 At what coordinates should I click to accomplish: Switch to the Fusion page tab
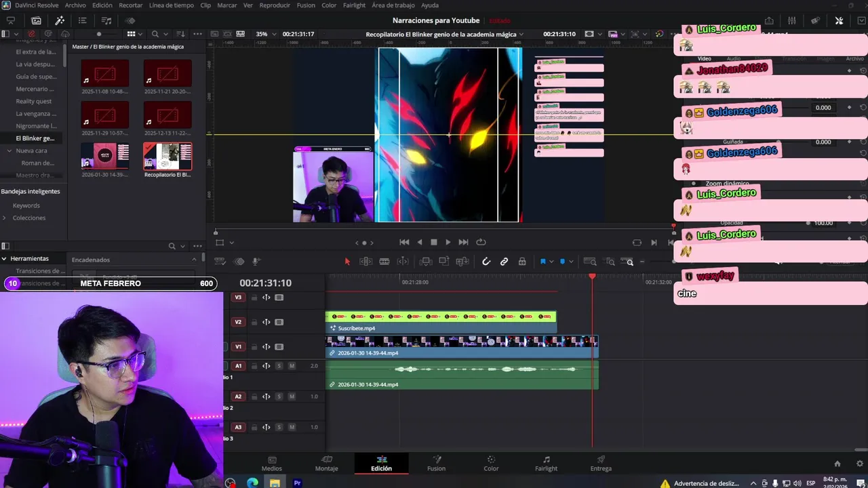pos(436,464)
